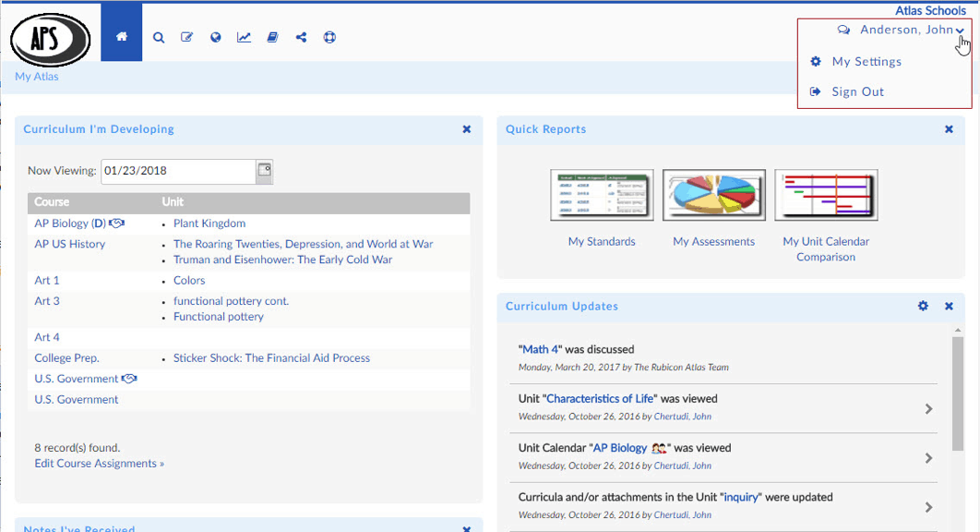The image size is (980, 532).
Task: Click the people icon next to AP Biology update
Action: click(x=659, y=448)
